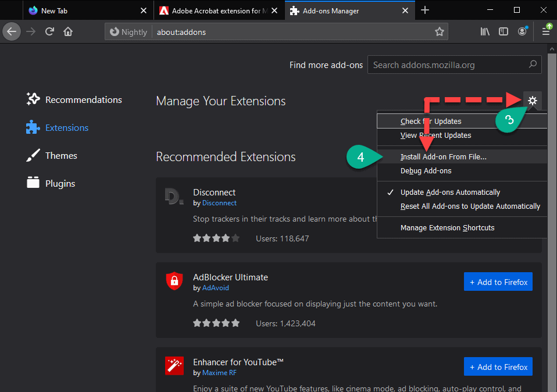
Task: Select Debug Add-ons menu item
Action: click(x=462, y=171)
